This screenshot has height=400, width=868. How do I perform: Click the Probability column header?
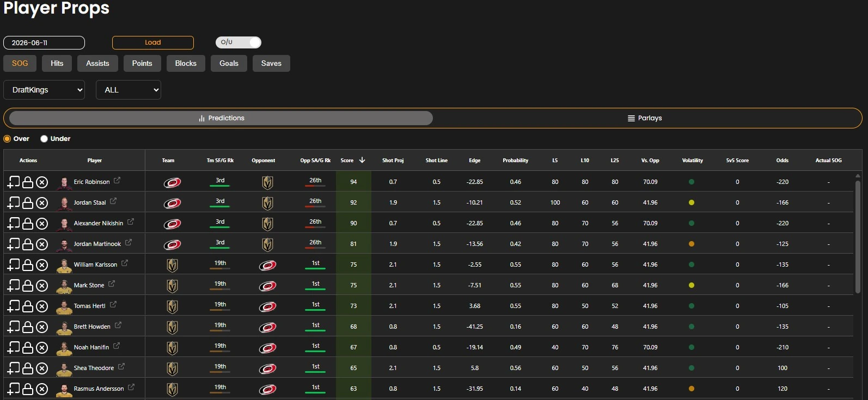point(515,161)
